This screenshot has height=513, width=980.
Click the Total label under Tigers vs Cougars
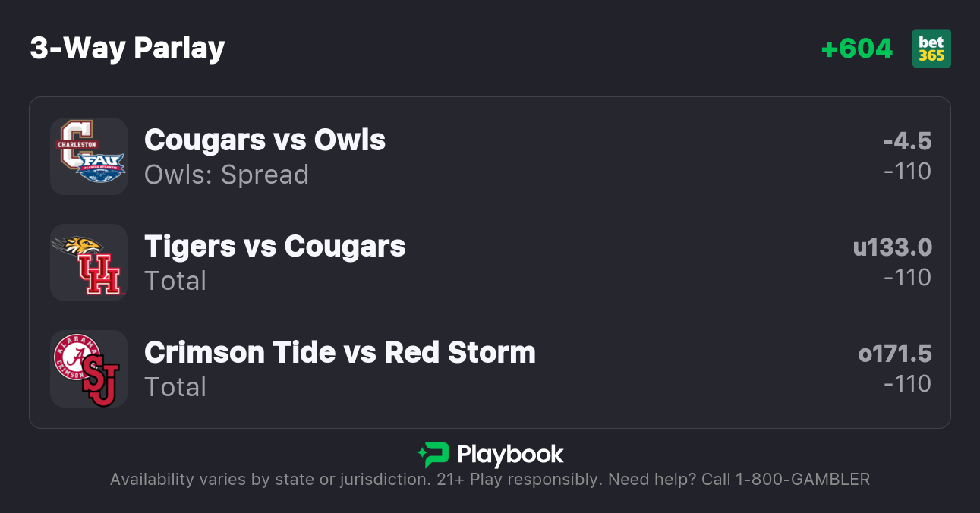175,281
